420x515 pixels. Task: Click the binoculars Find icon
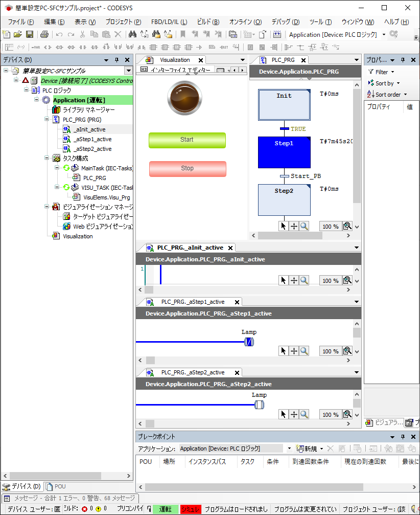[132, 34]
